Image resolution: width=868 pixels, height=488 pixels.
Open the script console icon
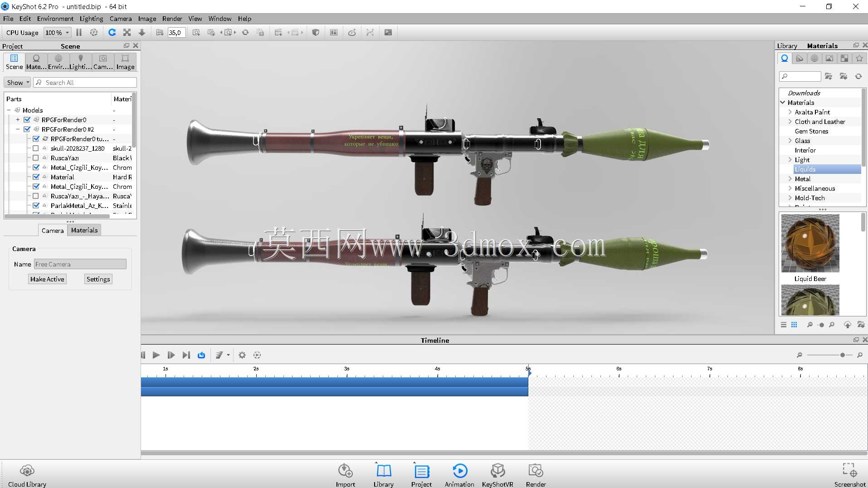click(388, 32)
